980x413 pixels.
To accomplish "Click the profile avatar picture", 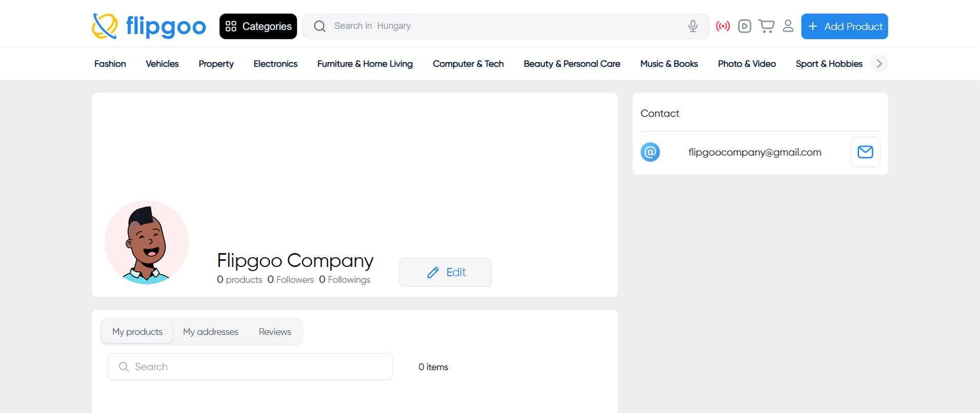I will tap(147, 242).
